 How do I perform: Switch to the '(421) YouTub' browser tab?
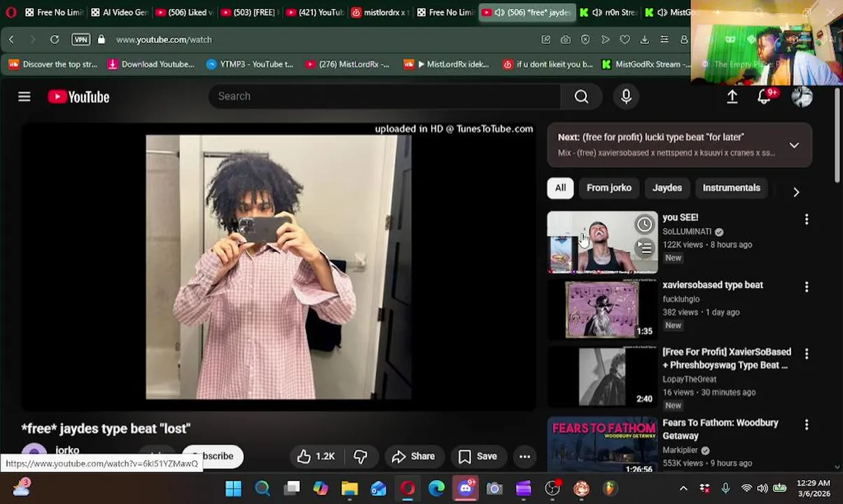click(x=314, y=12)
